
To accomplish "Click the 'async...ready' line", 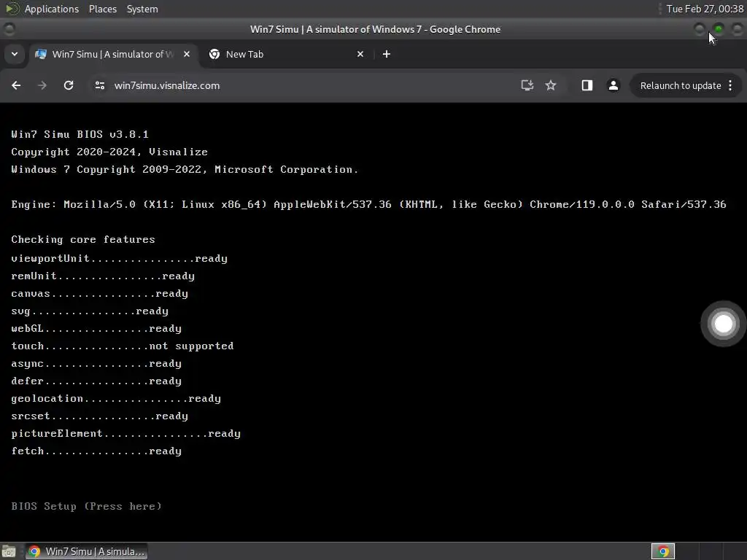I will (96, 364).
